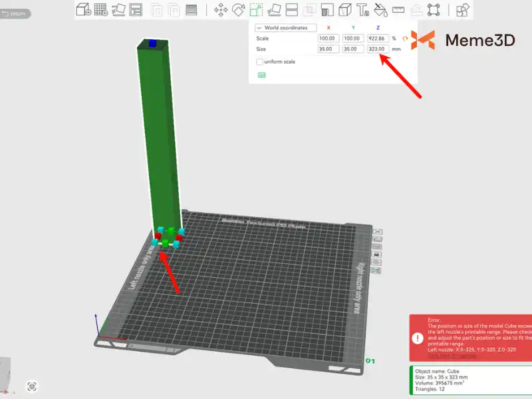
Task: Select the Measure ruler tool
Action: tap(398, 9)
